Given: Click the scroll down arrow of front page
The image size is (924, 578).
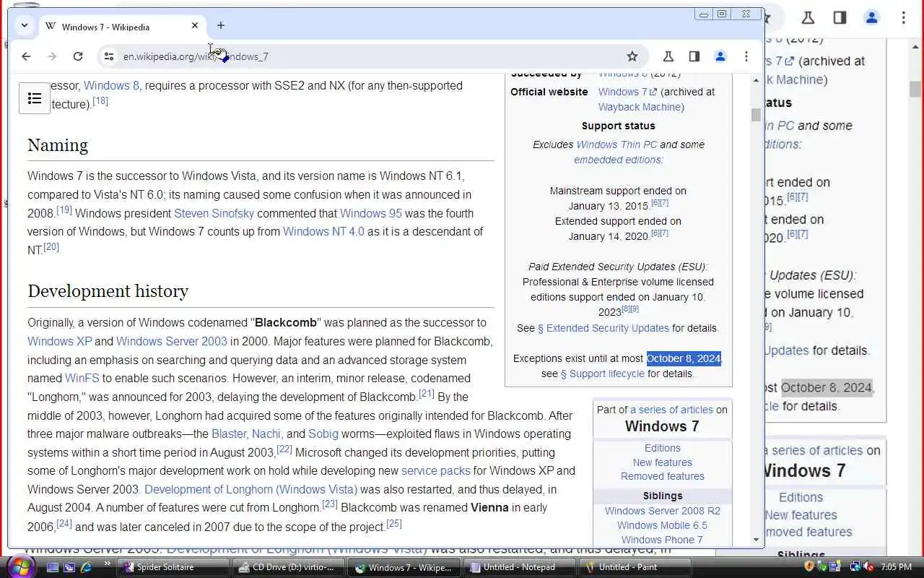Looking at the screenshot, I should [x=756, y=539].
